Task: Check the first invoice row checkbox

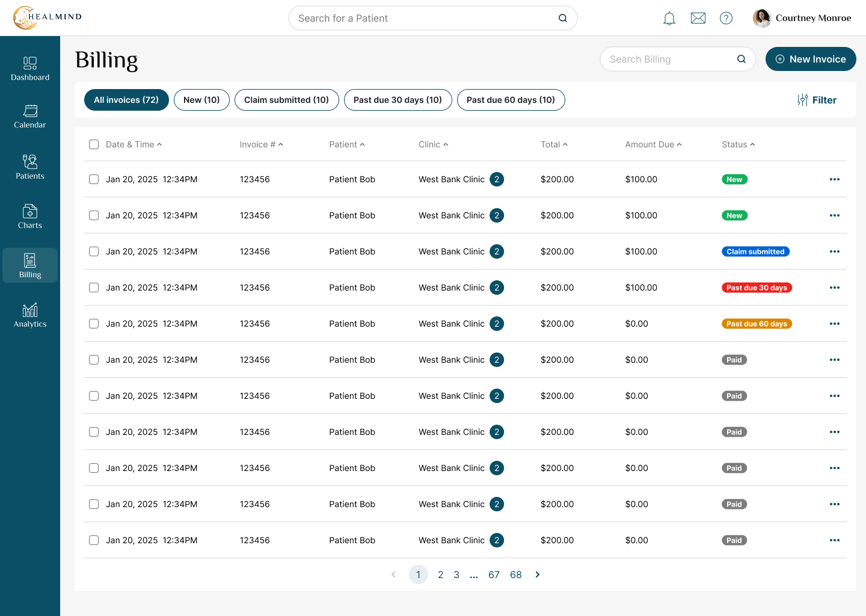Action: point(94,179)
